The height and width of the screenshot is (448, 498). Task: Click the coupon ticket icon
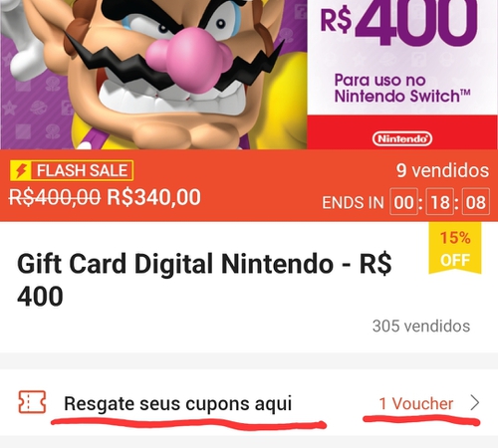(32, 402)
